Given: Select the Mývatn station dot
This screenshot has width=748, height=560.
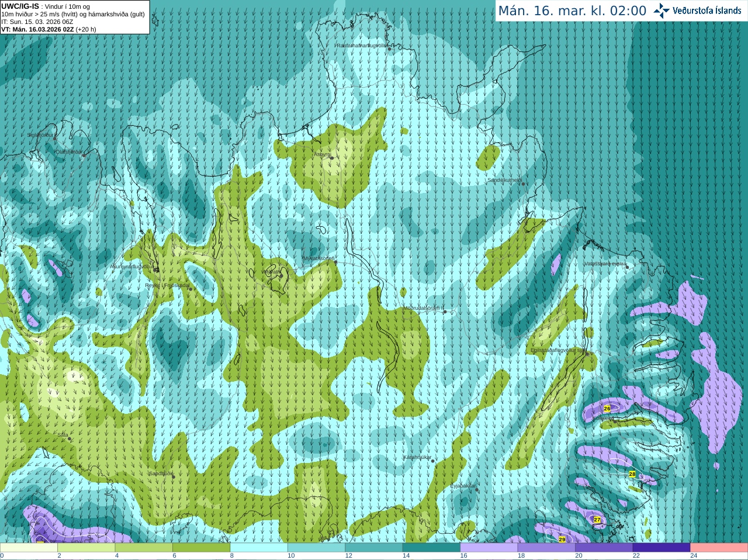Looking at the screenshot, I should pos(280,275).
